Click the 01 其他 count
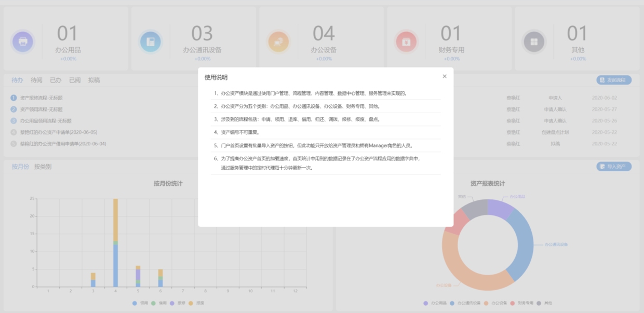Viewport: 644px width, 313px height. point(577,34)
